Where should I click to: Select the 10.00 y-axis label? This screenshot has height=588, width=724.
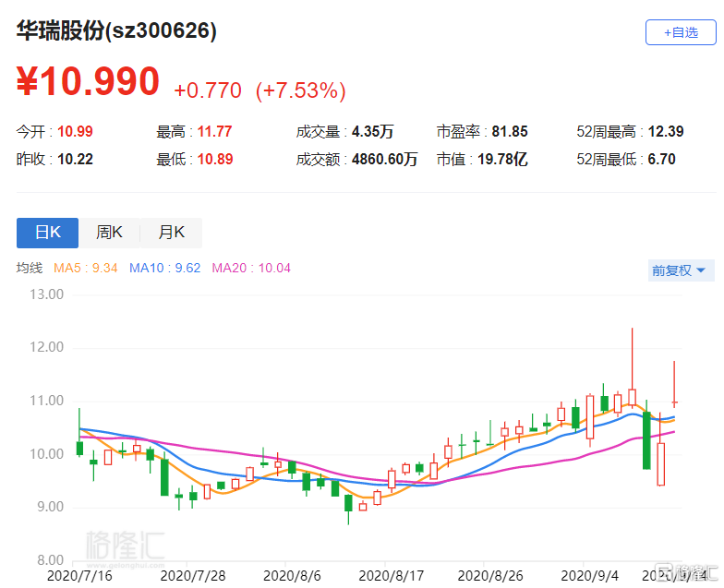pyautogui.click(x=46, y=454)
